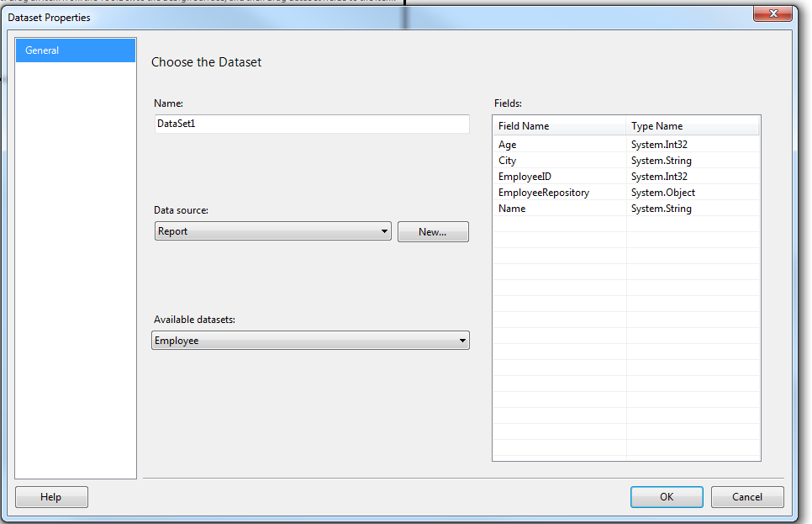812x524 pixels.
Task: Close the Dataset Properties dialog
Action: (771, 13)
